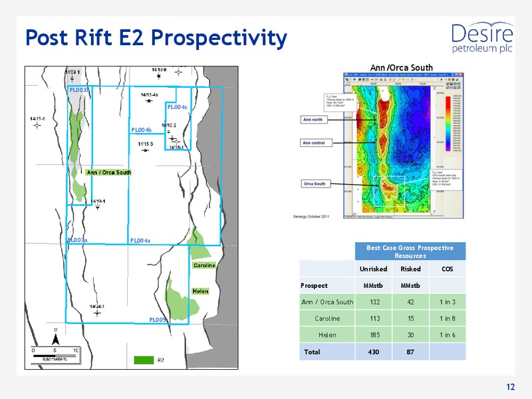
Task: Click the total unrisked value 430
Action: point(374,352)
